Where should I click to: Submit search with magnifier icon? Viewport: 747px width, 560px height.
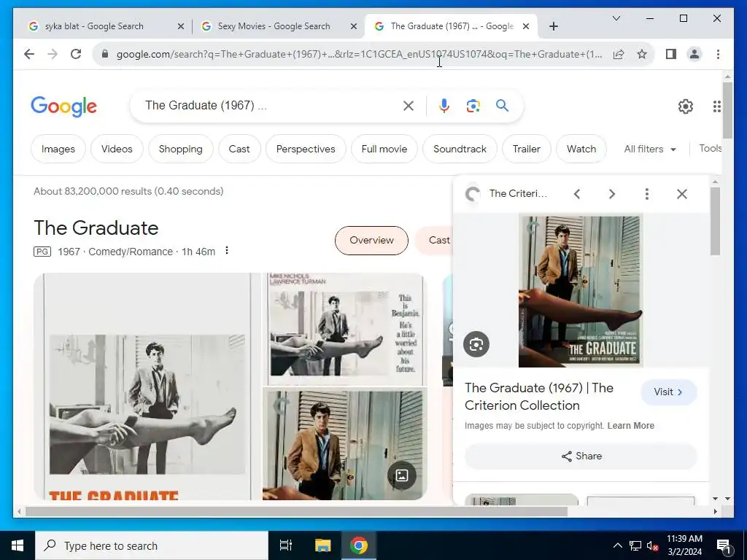pyautogui.click(x=502, y=105)
